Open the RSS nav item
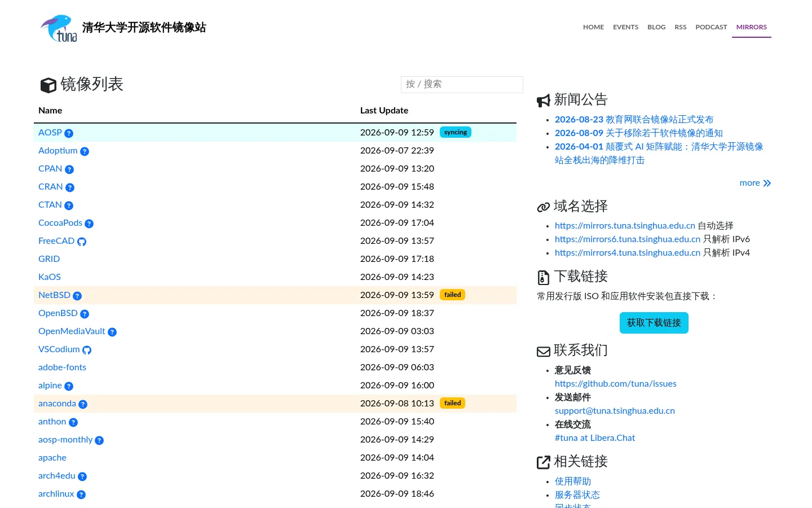Screen dimensions: 812x508 tap(681, 27)
